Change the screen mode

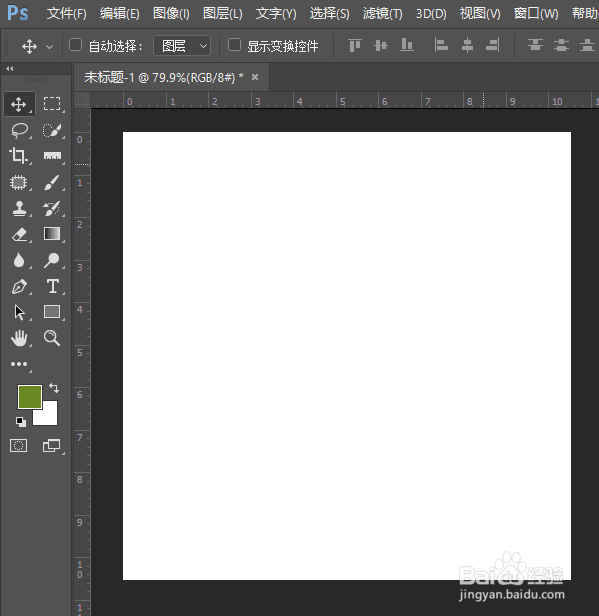pyautogui.click(x=51, y=446)
